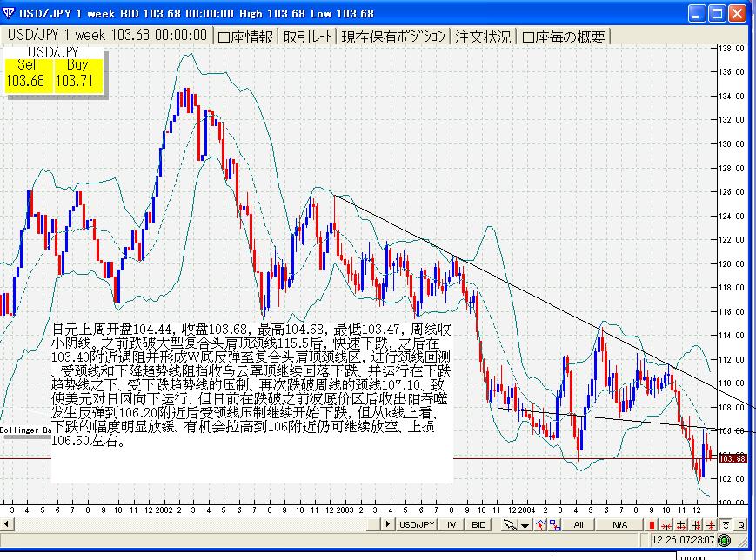Select the USD/JPY 1 week chart tab
The height and width of the screenshot is (560, 756).
click(107, 35)
